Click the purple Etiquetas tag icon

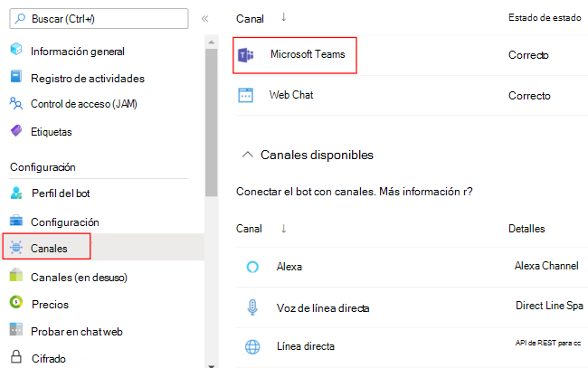click(x=16, y=130)
